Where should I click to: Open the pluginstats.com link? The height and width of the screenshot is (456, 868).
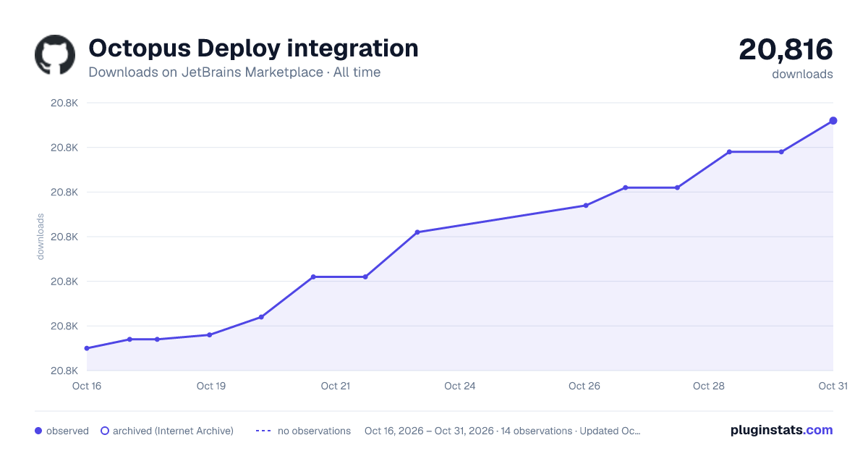click(x=781, y=430)
